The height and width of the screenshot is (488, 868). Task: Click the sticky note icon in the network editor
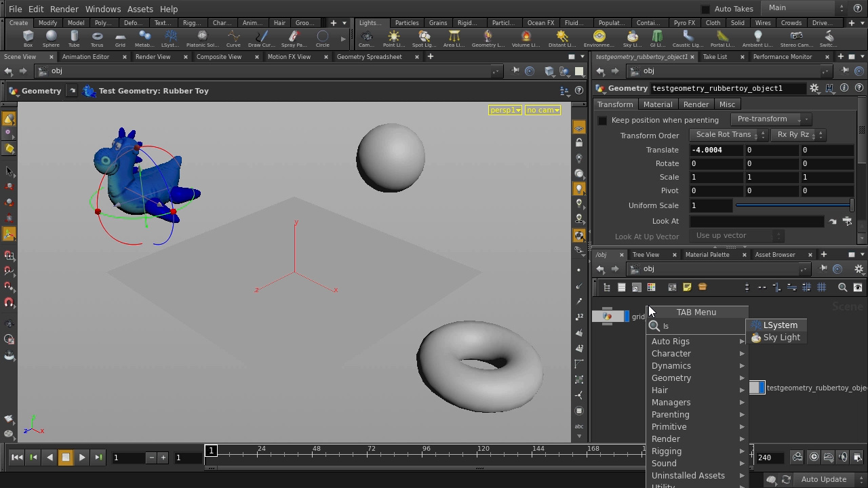click(687, 287)
